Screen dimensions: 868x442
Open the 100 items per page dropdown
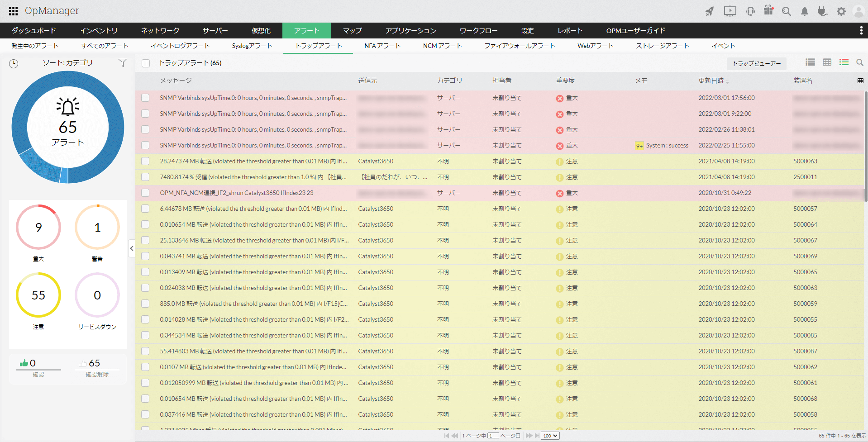(549, 435)
